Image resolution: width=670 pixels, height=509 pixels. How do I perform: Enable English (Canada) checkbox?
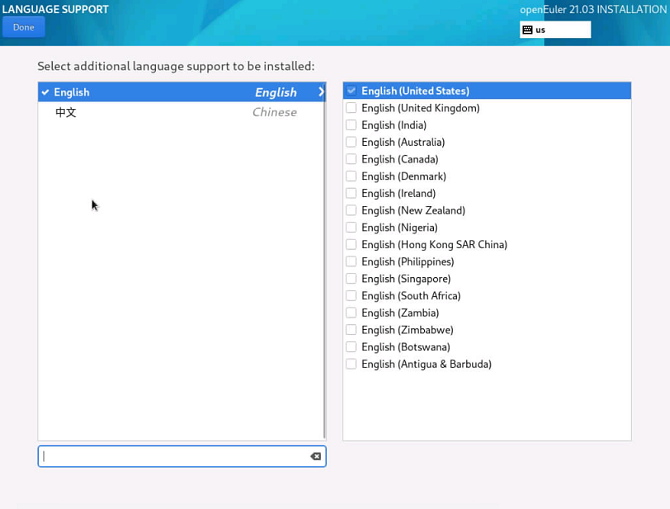(351, 159)
